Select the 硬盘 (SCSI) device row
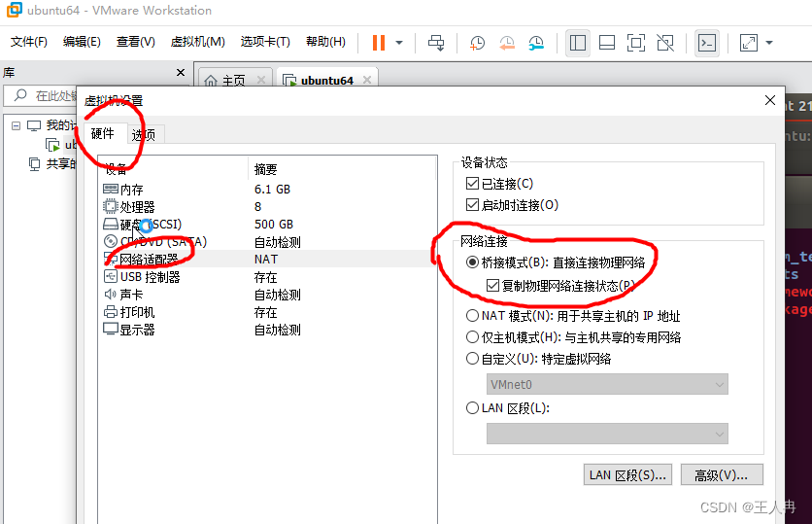812x524 pixels. pos(267,225)
